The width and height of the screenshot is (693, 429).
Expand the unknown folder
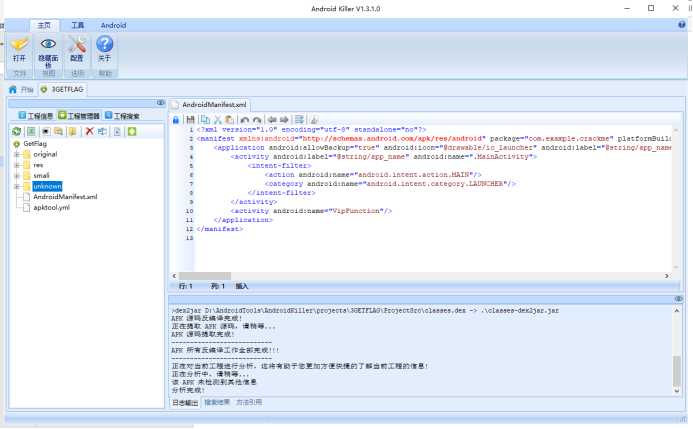point(17,186)
